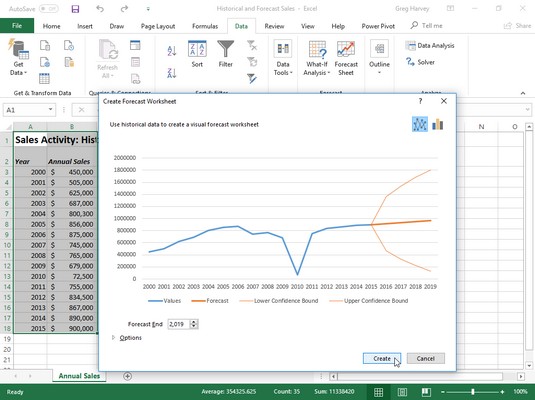
Task: Click the Average value in status bar
Action: click(229, 392)
